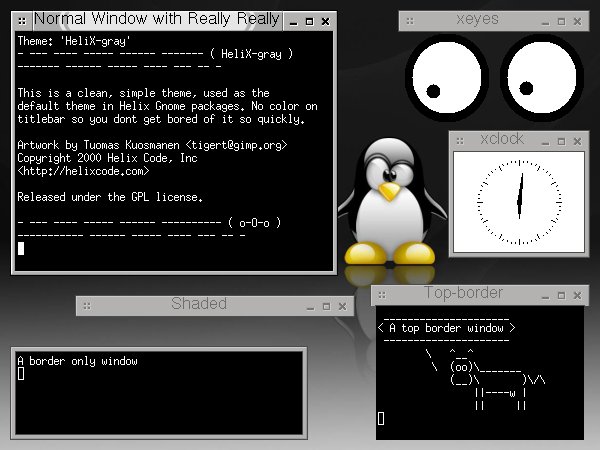Viewport: 600px width, 450px height.
Task: Maximize the xclock window
Action: click(561, 142)
